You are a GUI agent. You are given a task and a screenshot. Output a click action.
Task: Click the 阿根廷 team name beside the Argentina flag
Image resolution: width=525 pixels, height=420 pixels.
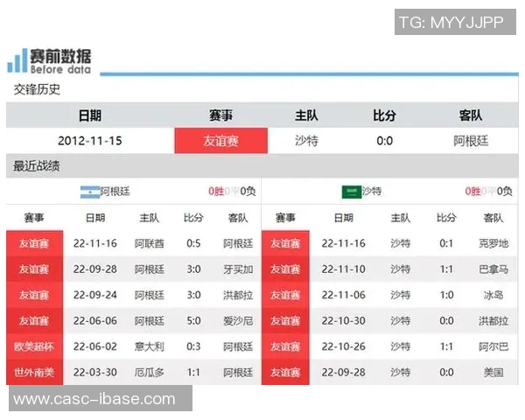[115, 192]
